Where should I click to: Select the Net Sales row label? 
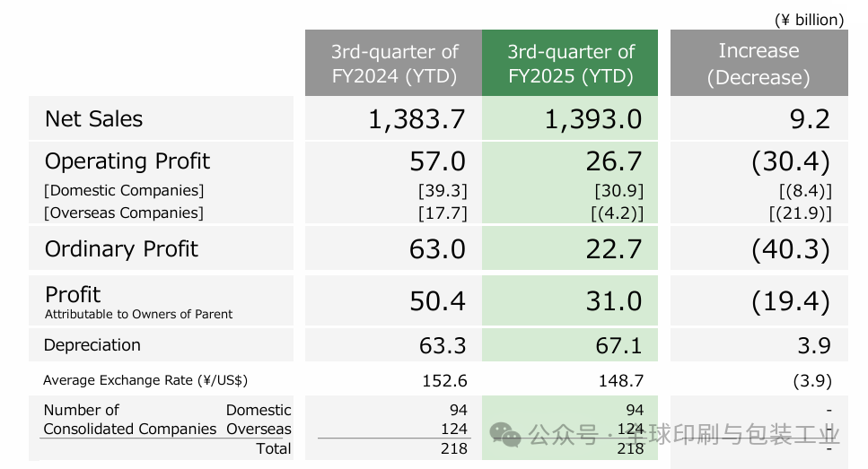(x=94, y=118)
